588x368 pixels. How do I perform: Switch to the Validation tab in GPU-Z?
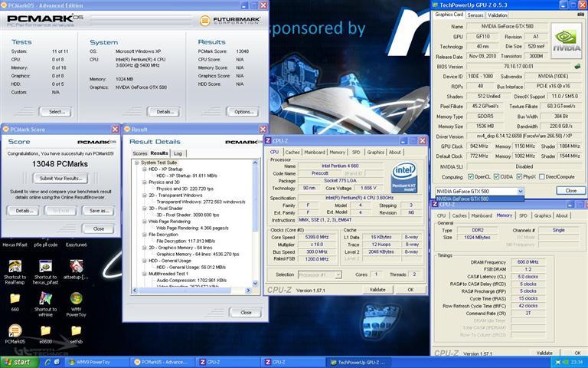click(x=497, y=15)
